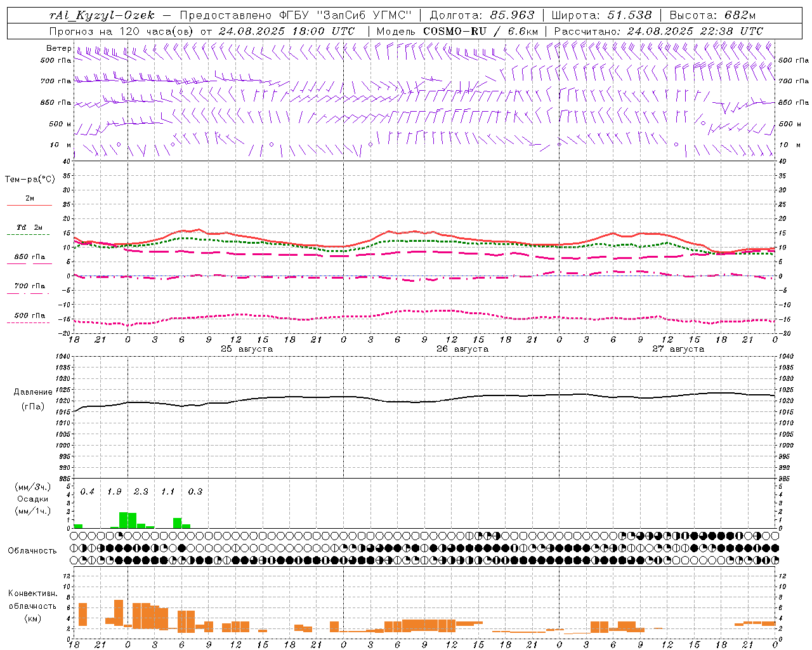This screenshot has width=812, height=650.
Task: Click the Ветер wind panel label
Action: pyautogui.click(x=58, y=48)
